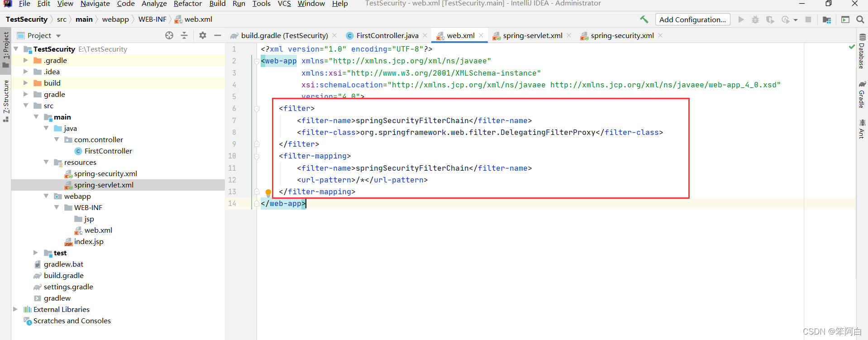Open Project Structure icon in toolbar
This screenshot has width=868, height=340.
tap(827, 19)
